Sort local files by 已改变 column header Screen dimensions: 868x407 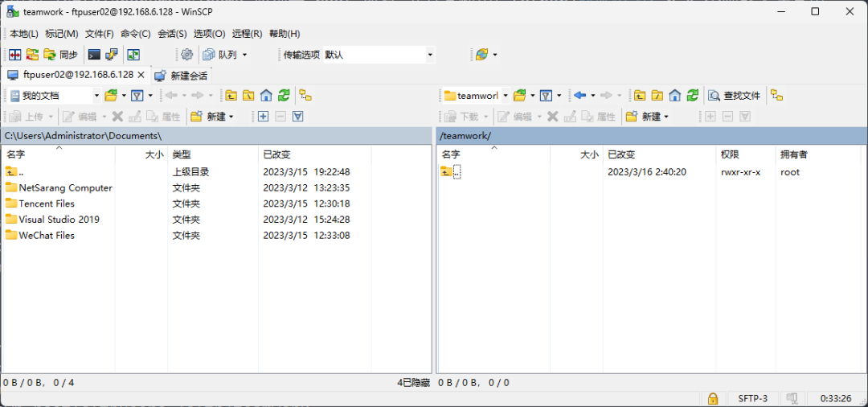tap(315, 155)
